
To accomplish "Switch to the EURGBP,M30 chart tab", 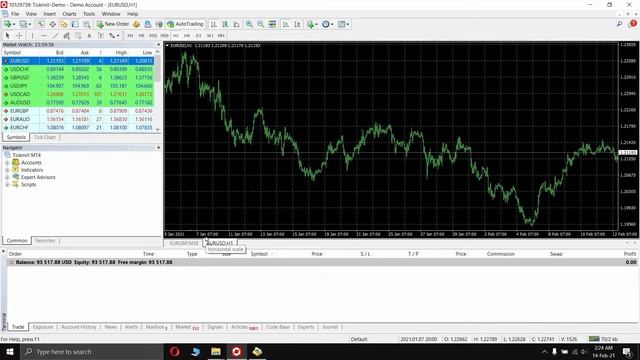I will tap(184, 243).
